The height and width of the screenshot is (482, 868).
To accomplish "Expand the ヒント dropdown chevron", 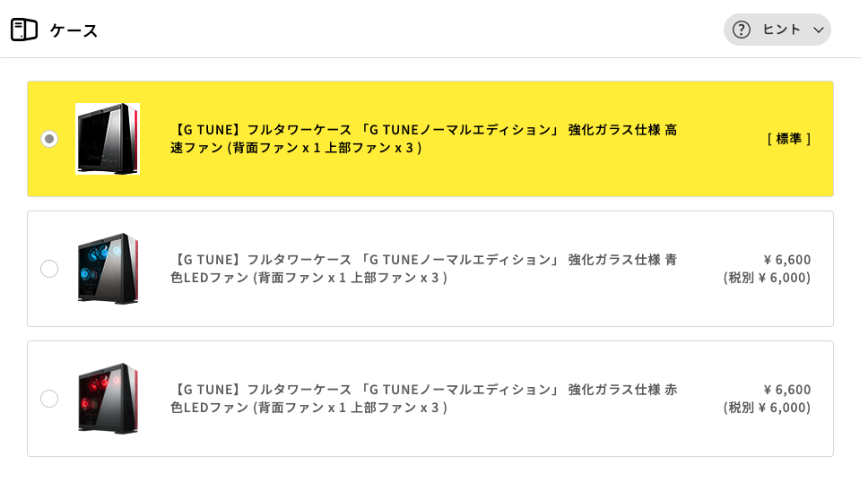I will tap(818, 30).
